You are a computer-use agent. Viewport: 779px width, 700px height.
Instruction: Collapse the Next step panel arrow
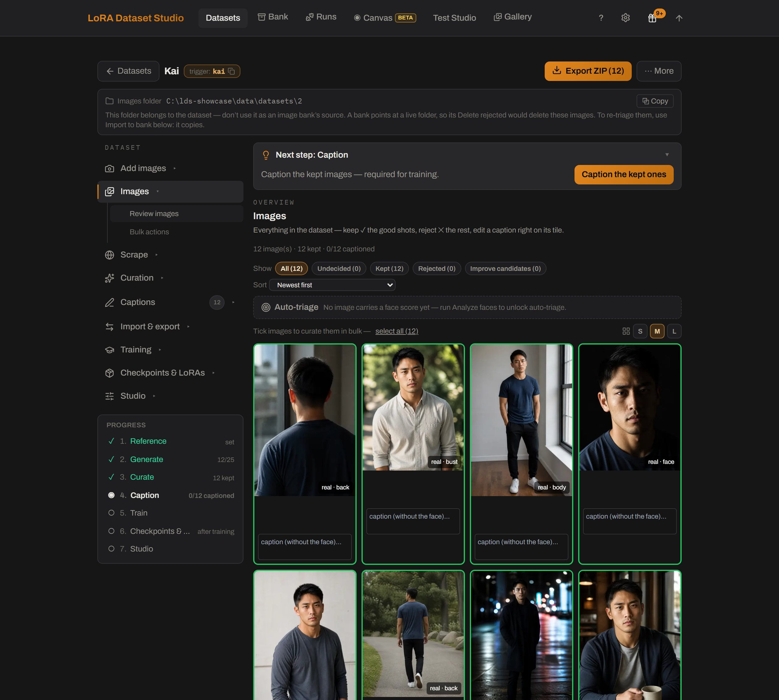667,155
